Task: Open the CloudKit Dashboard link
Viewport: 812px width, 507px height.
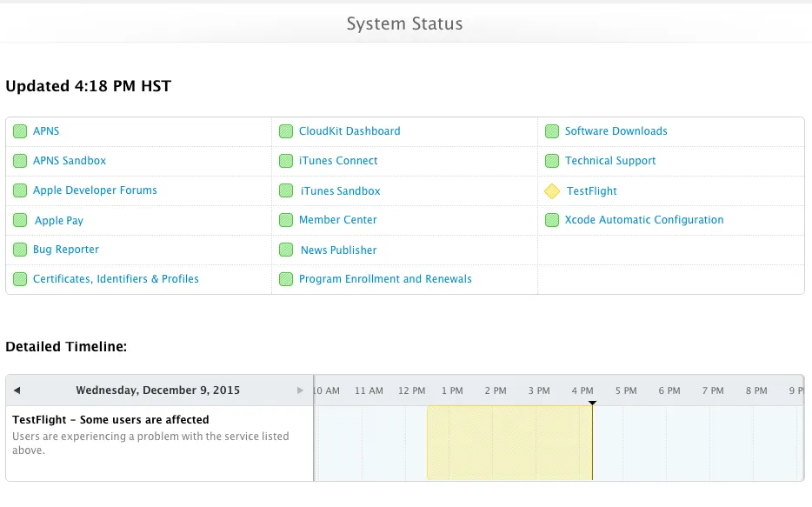Action: coord(349,131)
